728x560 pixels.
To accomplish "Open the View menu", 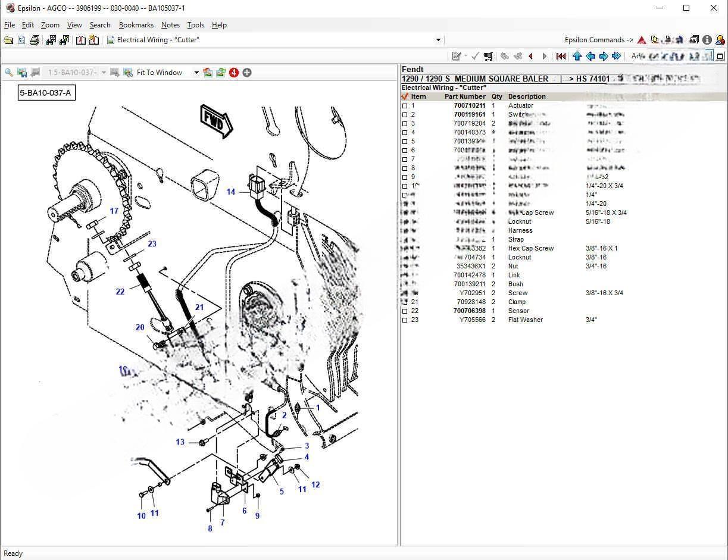I will (74, 25).
